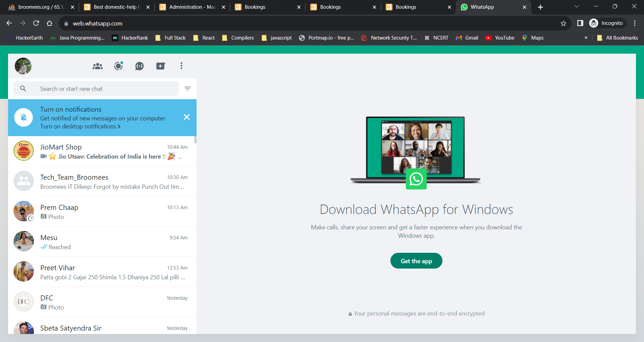Screen dimensions: 644x342
Task: Close the WhatsApp browser tab
Action: (x=525, y=7)
